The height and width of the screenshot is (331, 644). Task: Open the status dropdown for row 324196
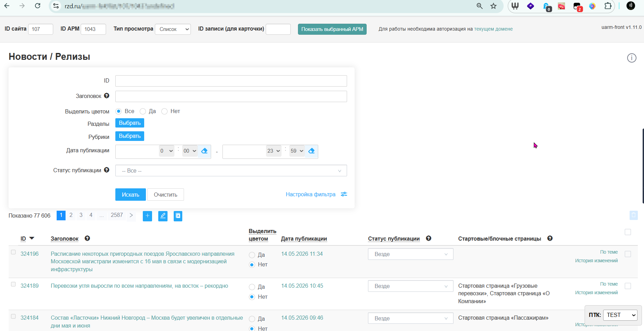pyautogui.click(x=411, y=254)
